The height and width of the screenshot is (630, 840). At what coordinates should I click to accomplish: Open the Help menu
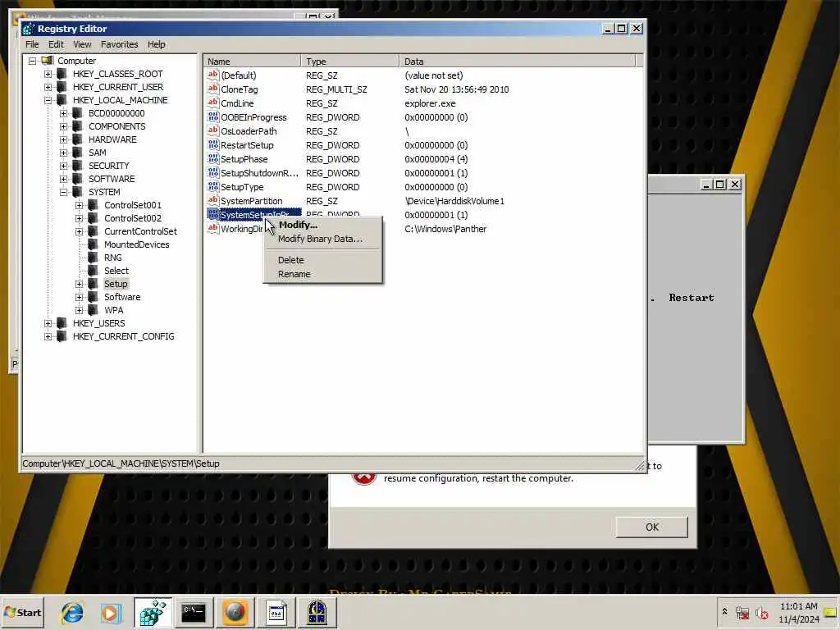click(x=157, y=44)
